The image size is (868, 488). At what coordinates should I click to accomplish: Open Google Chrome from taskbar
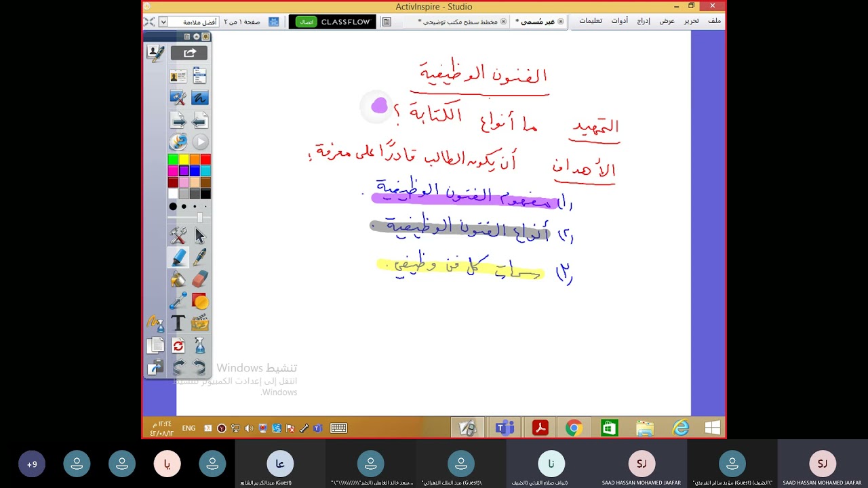tap(574, 428)
